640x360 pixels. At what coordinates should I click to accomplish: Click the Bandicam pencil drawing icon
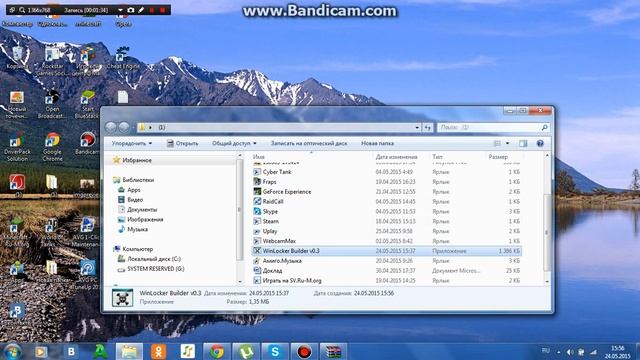coord(141,10)
